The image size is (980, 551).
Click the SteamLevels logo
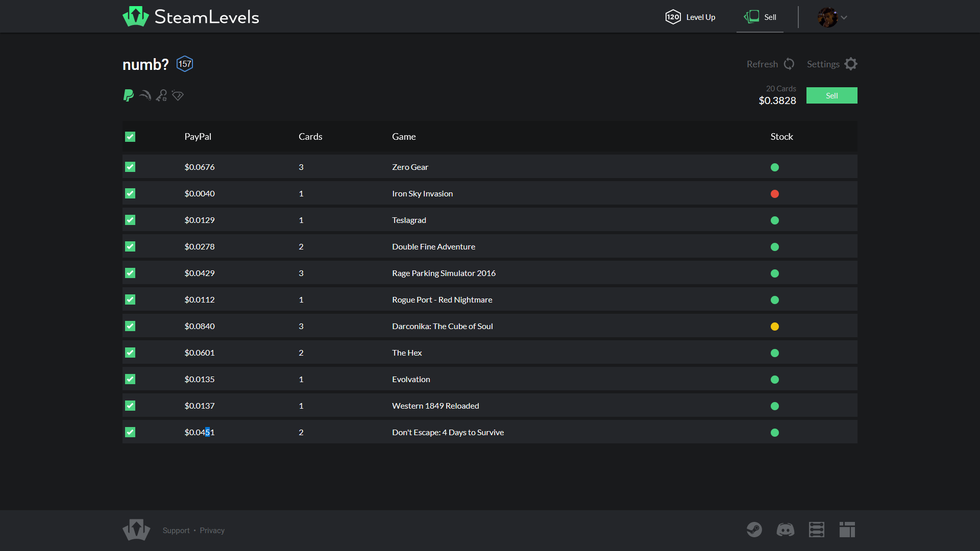point(190,16)
